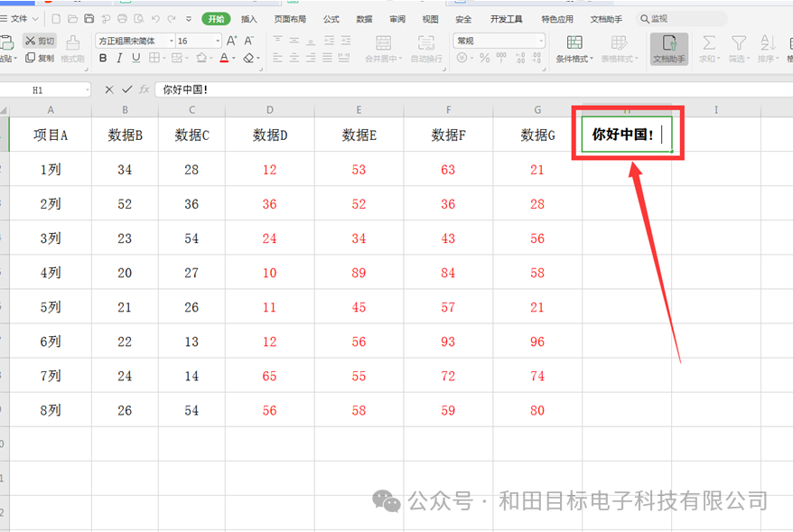Open the Insert (插入) tab
The height and width of the screenshot is (532, 793).
point(248,19)
